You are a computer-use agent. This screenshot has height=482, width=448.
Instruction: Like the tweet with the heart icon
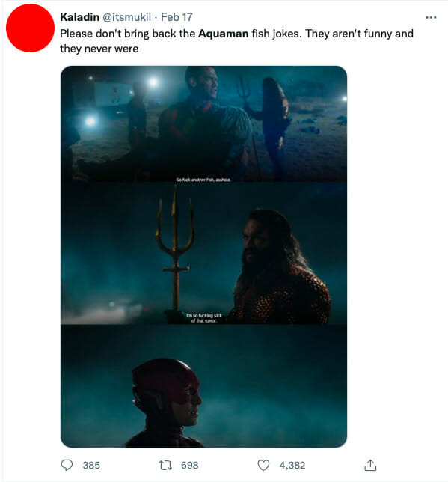263,465
